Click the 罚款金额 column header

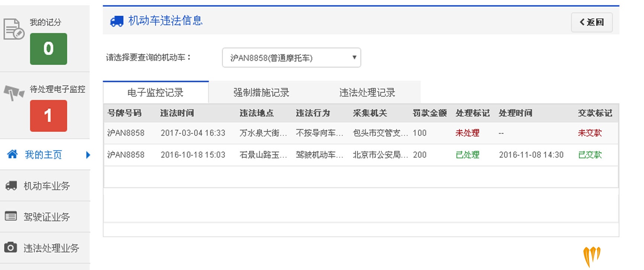(430, 113)
